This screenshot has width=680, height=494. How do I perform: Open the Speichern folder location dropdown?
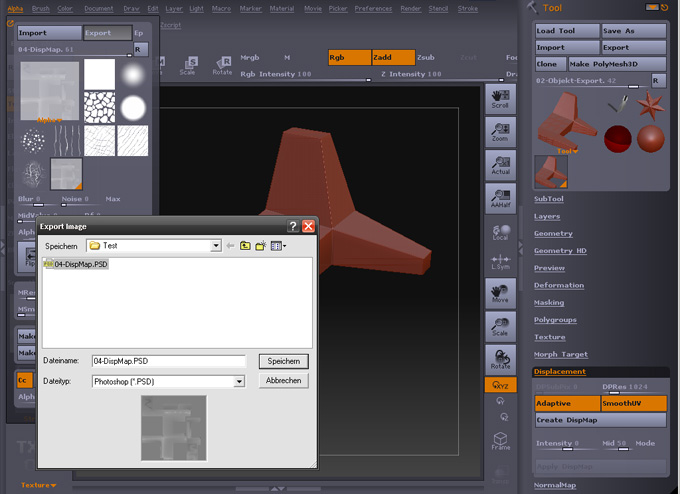[215, 245]
